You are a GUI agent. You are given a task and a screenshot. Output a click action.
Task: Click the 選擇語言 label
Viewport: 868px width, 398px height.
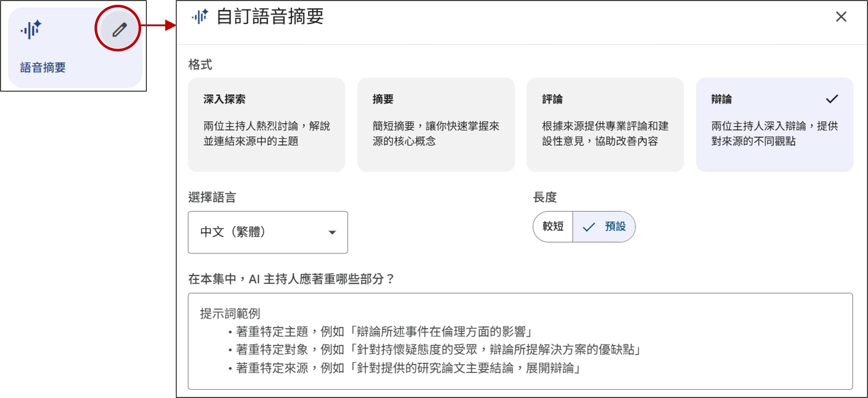tap(212, 197)
